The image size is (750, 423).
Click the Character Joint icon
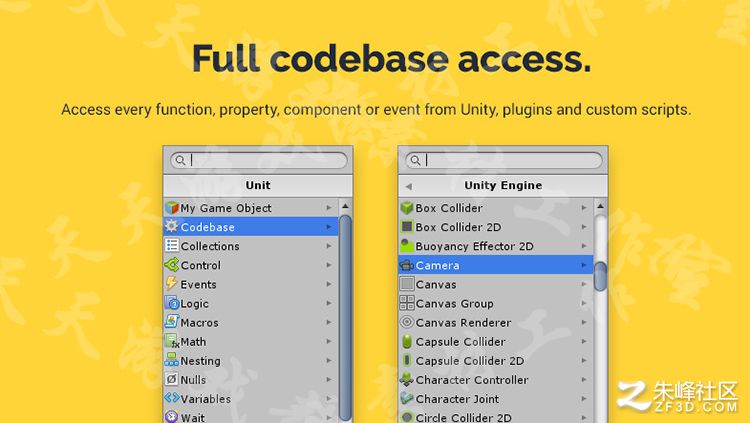(x=407, y=398)
